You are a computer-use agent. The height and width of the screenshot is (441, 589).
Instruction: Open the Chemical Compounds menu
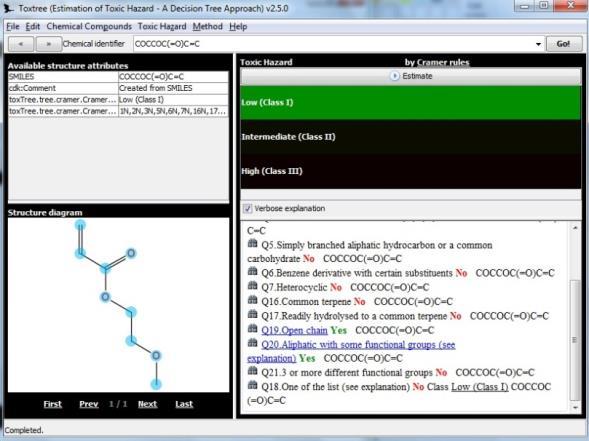[89, 27]
